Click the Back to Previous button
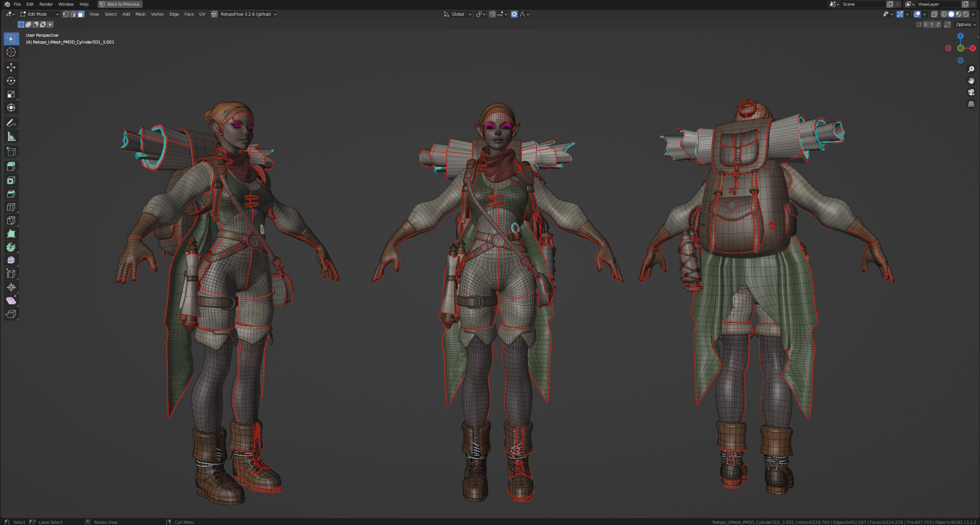The width and height of the screenshot is (980, 525). (x=120, y=4)
